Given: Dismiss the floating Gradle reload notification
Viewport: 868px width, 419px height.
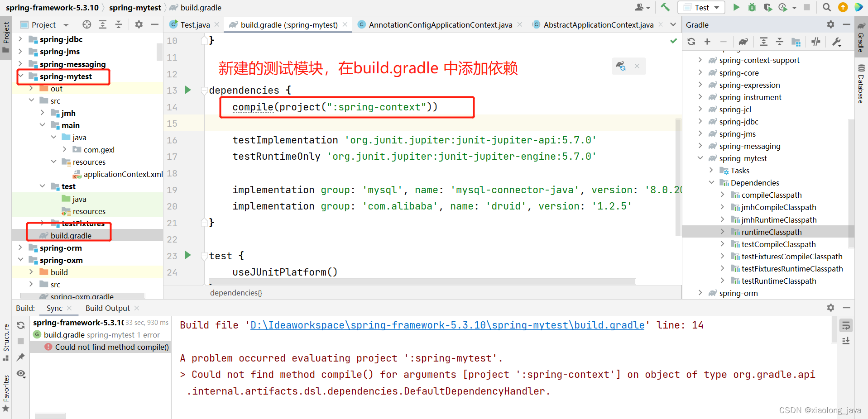Looking at the screenshot, I should click(637, 66).
